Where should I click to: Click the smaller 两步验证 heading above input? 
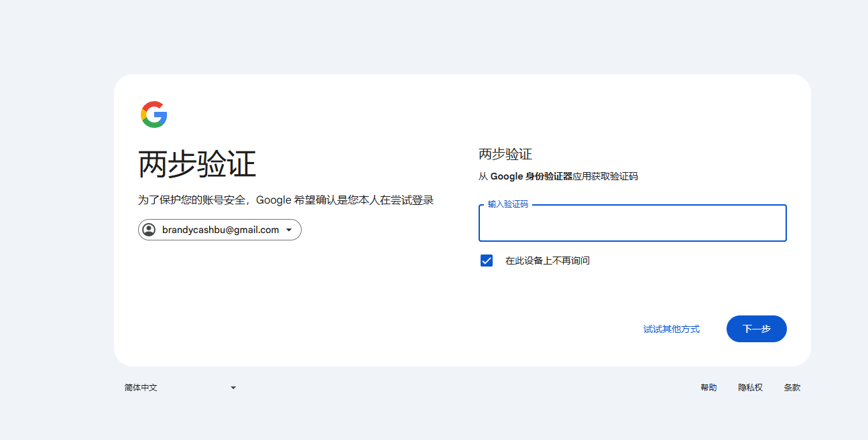coord(505,155)
